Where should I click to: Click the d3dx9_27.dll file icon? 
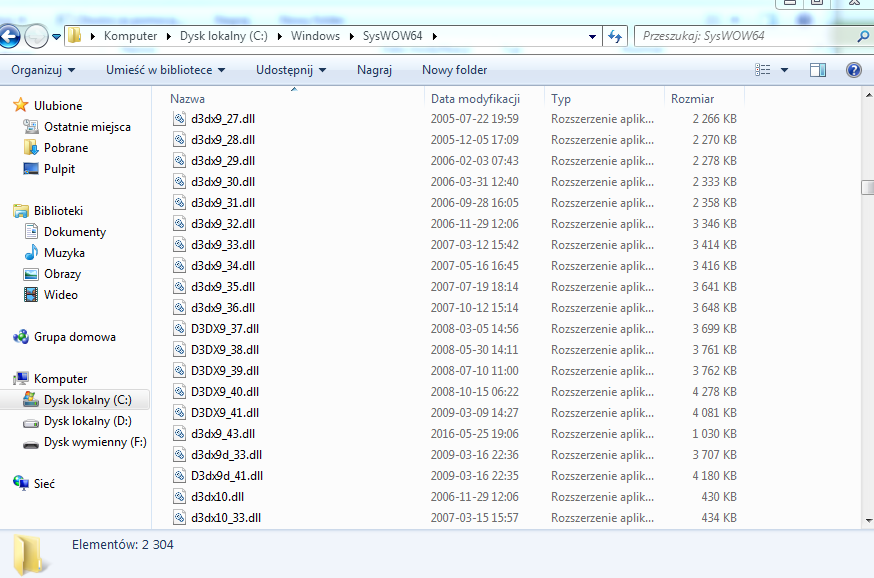[179, 119]
